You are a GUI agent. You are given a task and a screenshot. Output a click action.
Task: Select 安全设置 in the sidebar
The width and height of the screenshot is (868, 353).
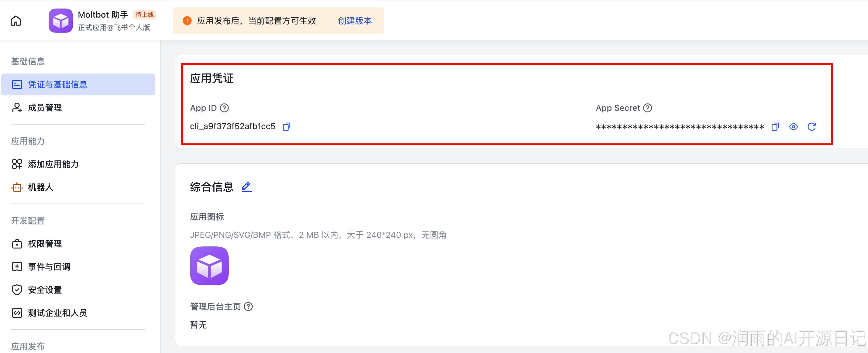[44, 290]
